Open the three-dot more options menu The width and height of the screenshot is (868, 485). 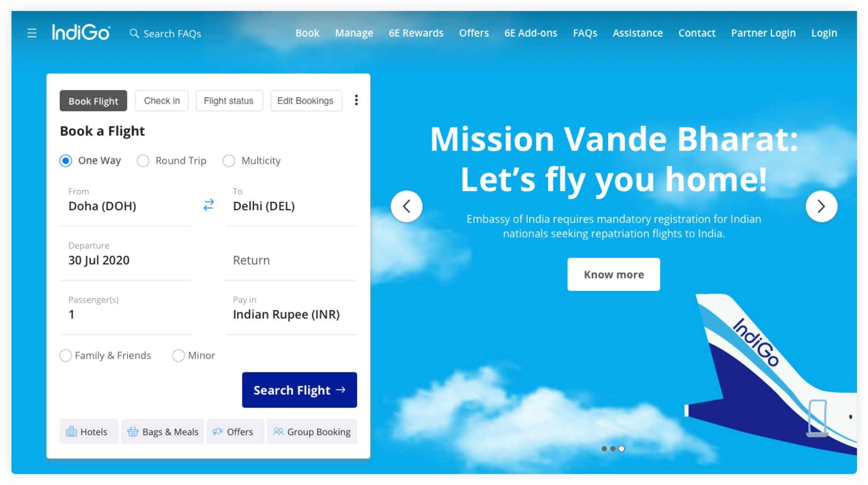point(356,100)
